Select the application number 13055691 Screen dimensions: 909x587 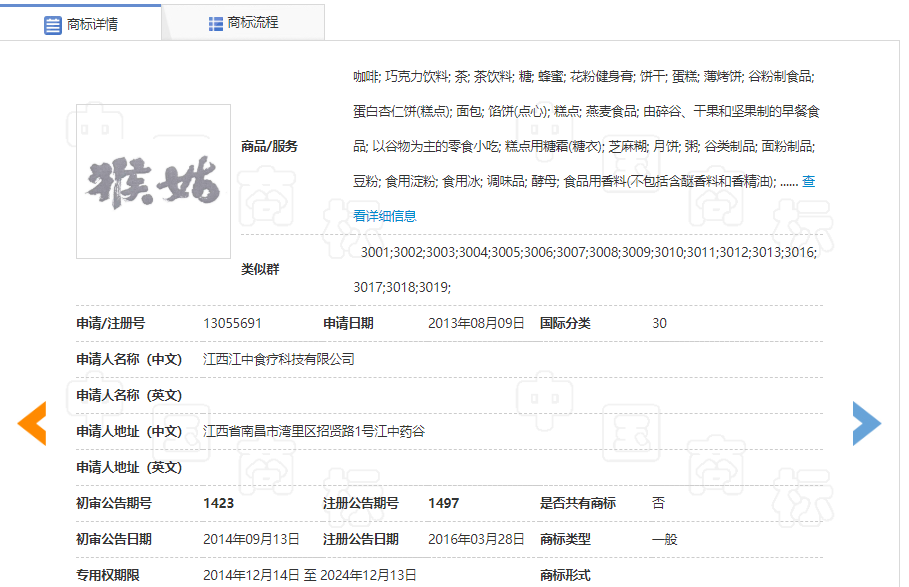click(232, 323)
